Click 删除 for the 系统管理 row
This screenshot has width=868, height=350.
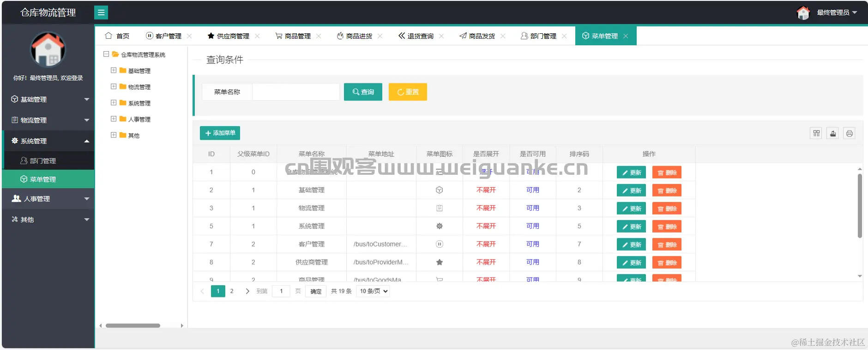[667, 227]
